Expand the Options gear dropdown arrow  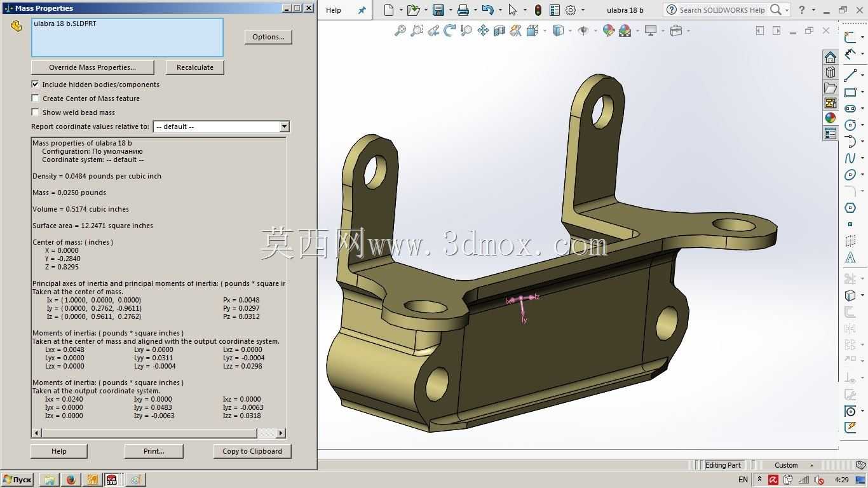click(583, 10)
